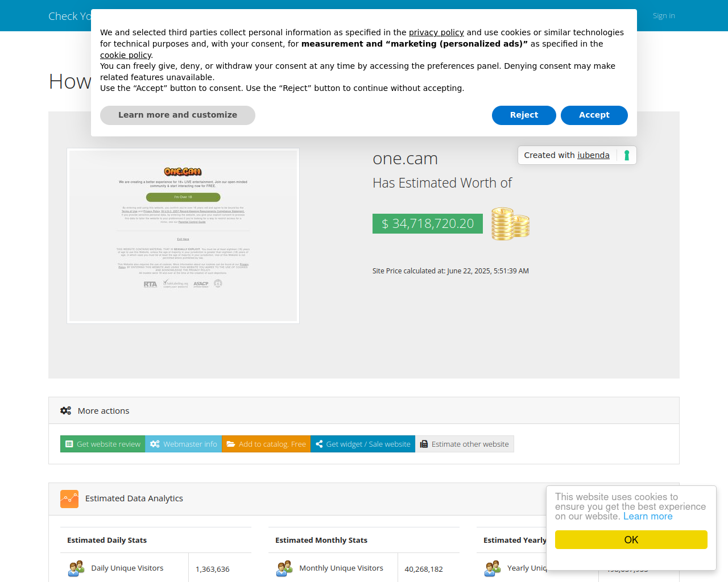Click Learn more in cookie notice
The width and height of the screenshot is (728, 582).
pyautogui.click(x=648, y=516)
